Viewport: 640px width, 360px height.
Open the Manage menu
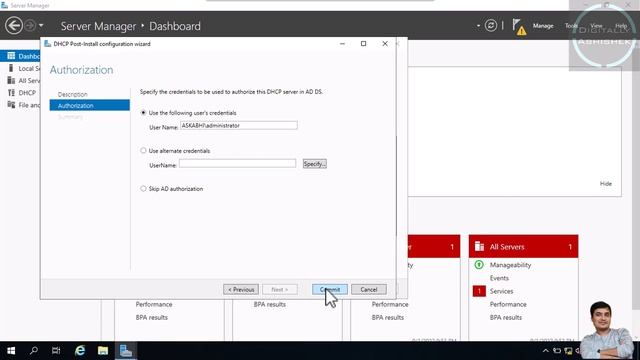coord(543,26)
